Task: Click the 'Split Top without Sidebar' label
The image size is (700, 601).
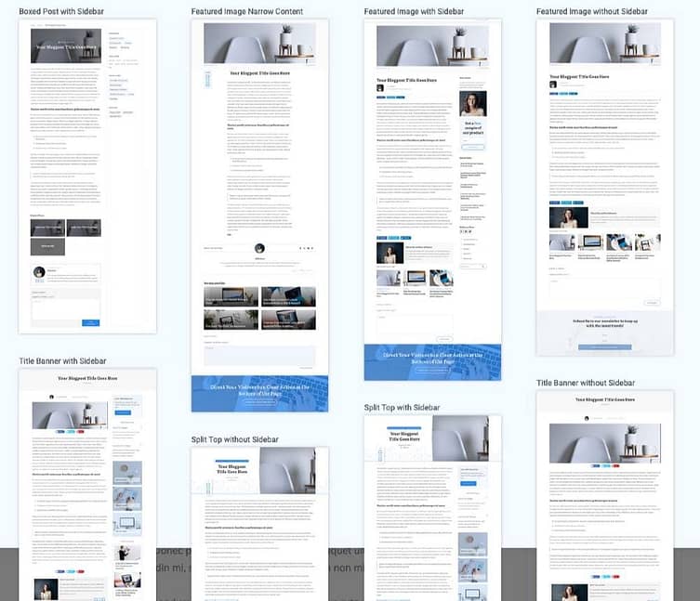Action: 235,439
